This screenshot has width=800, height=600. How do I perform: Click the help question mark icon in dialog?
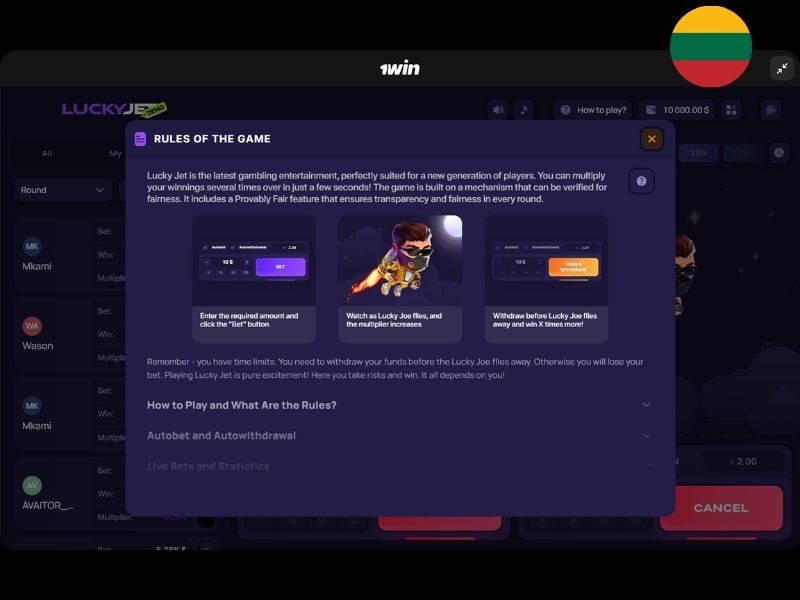click(641, 181)
